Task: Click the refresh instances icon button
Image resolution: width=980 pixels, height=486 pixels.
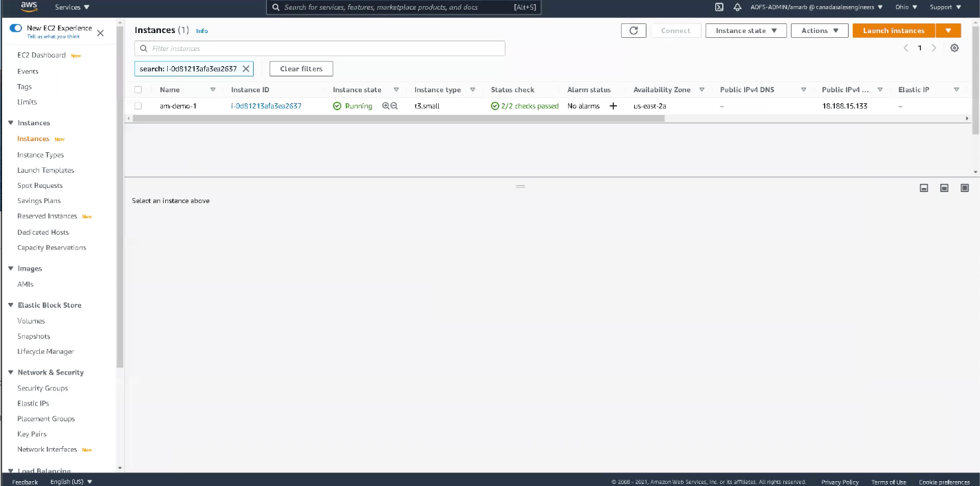Action: click(x=633, y=30)
